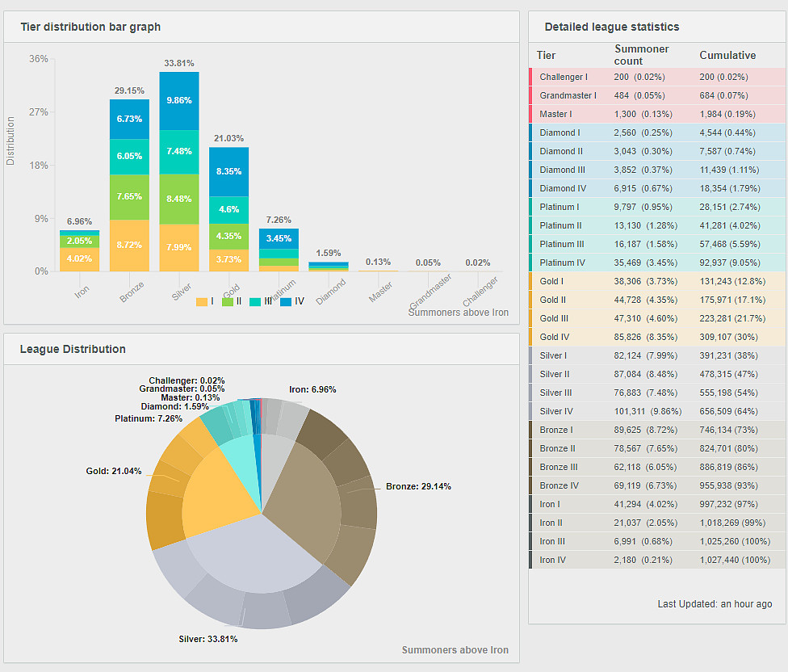
Task: Click the Cumulative column header
Action: tap(727, 56)
